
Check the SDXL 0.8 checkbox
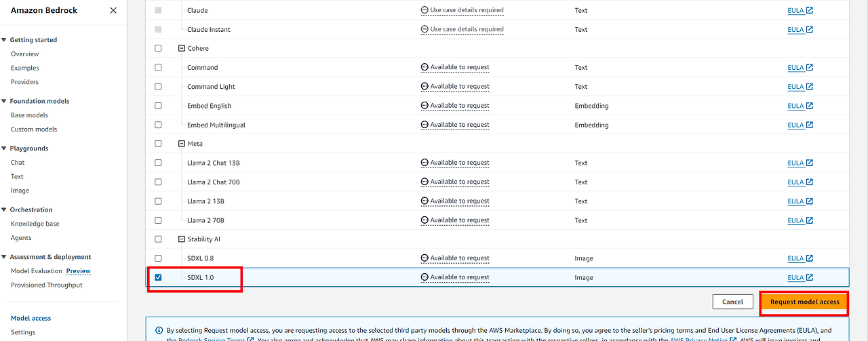pos(159,258)
